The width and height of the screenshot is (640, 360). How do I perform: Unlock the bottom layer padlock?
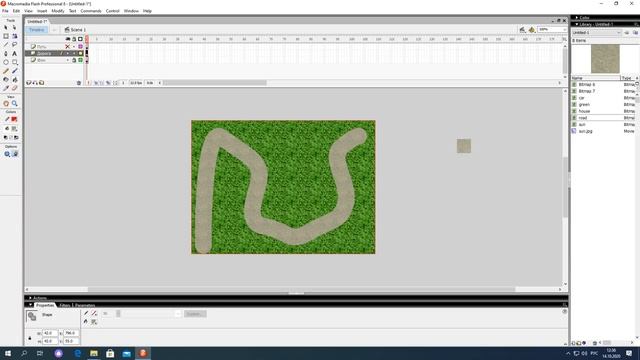coord(74,60)
